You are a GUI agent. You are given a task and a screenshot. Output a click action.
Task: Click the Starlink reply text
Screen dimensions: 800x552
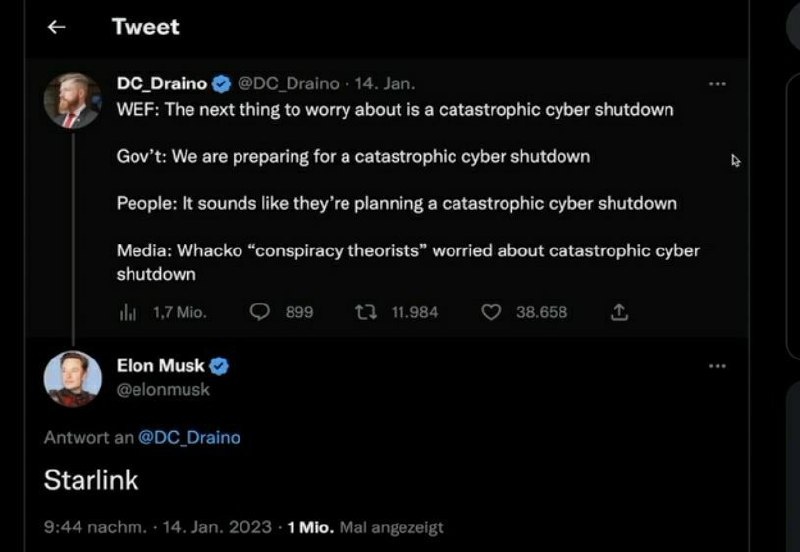[x=91, y=480]
